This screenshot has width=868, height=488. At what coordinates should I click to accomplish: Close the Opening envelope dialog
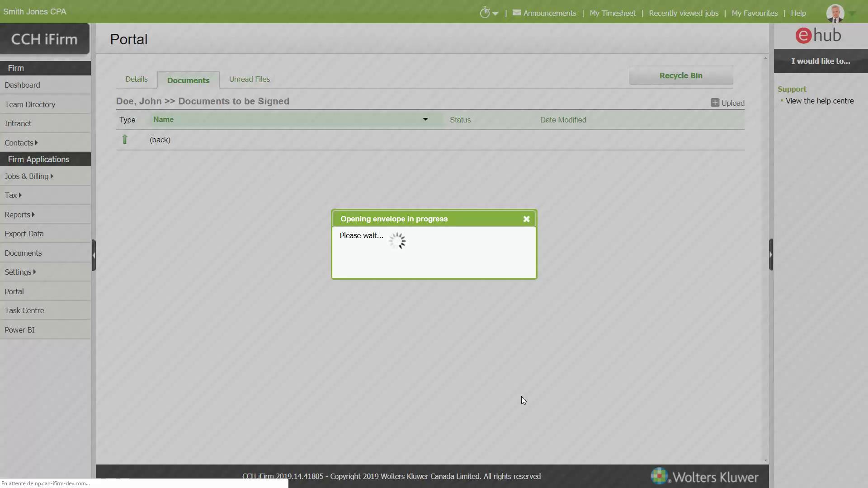[526, 219]
